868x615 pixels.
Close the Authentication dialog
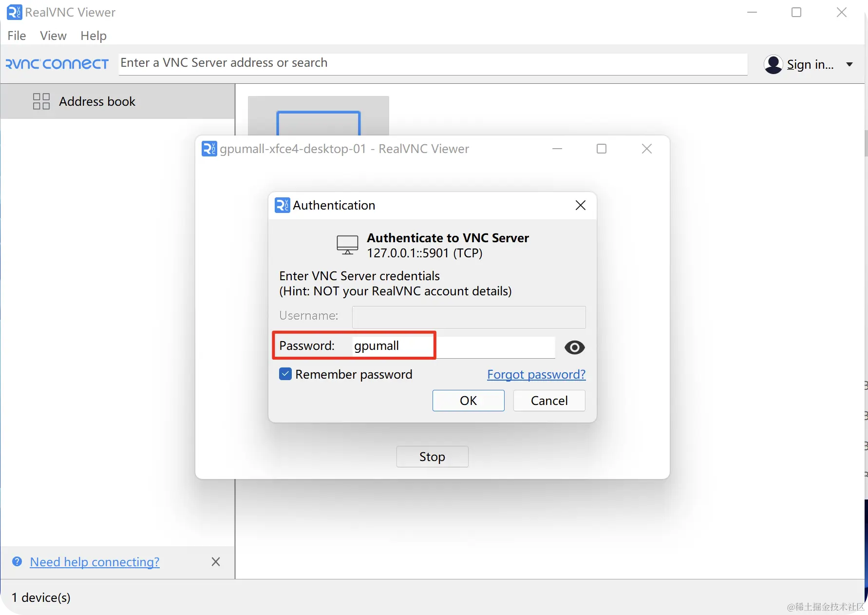point(581,205)
